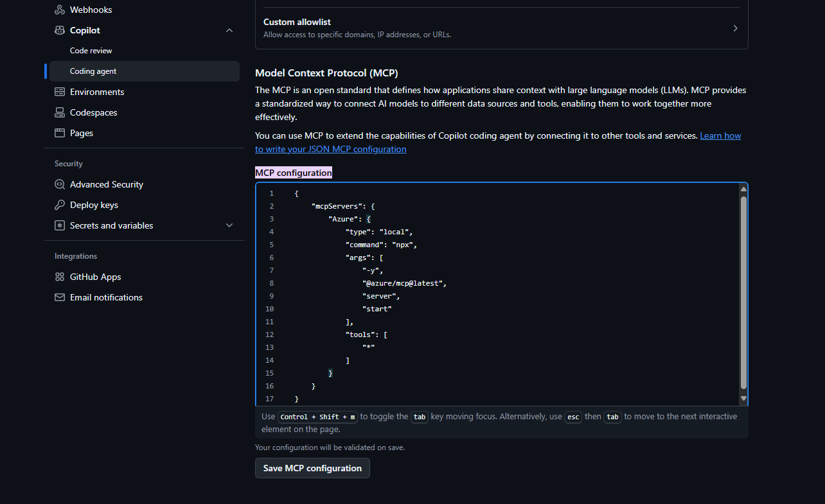Viewport: 825px width, 504px height.
Task: Click the Pages sidebar icon
Action: [x=60, y=133]
